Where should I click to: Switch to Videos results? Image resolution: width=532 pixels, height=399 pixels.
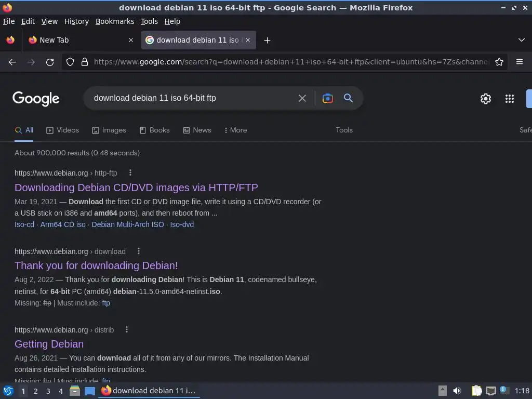pyautogui.click(x=62, y=130)
